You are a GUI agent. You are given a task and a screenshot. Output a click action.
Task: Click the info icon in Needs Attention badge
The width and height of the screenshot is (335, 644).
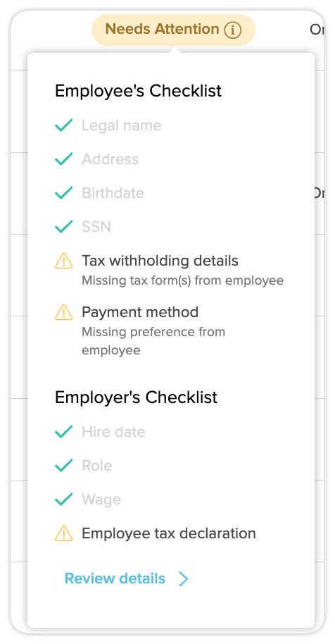(232, 30)
